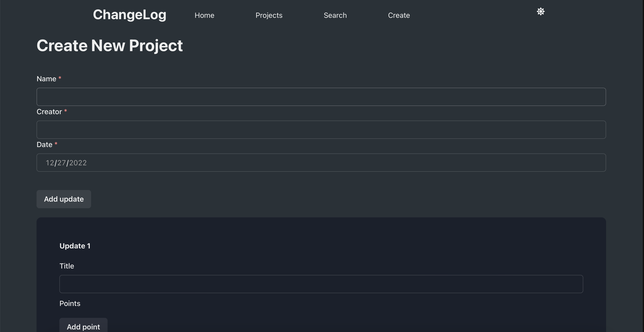Click the Add update button
This screenshot has height=332, width=644.
(x=64, y=199)
